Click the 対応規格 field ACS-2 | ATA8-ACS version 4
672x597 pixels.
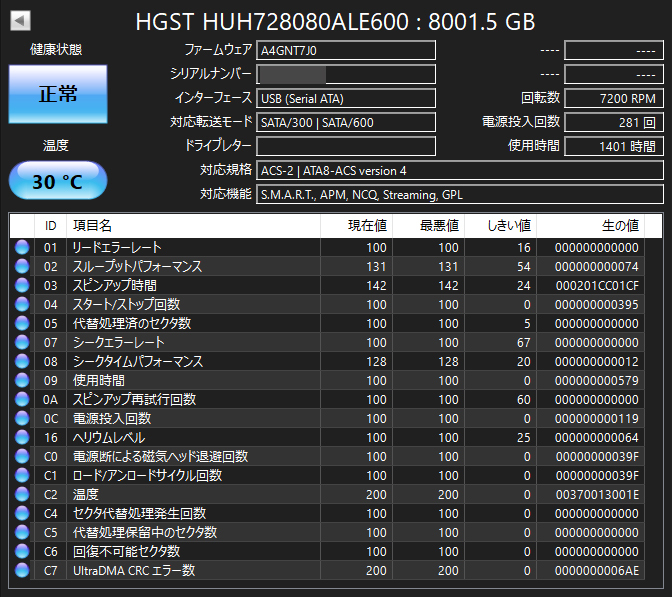pos(460,171)
